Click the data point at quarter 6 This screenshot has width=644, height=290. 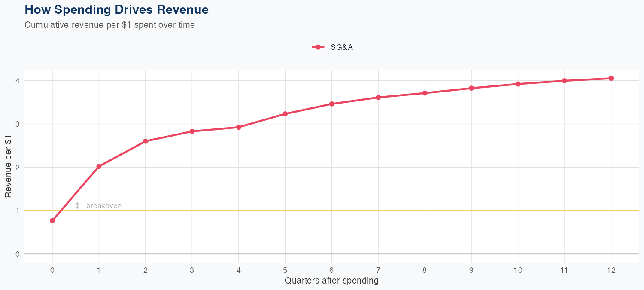[331, 104]
